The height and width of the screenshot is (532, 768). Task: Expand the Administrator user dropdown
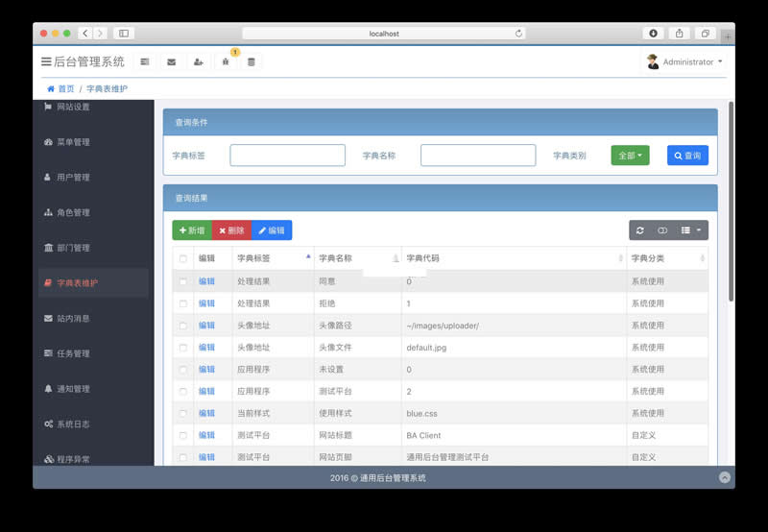click(684, 61)
